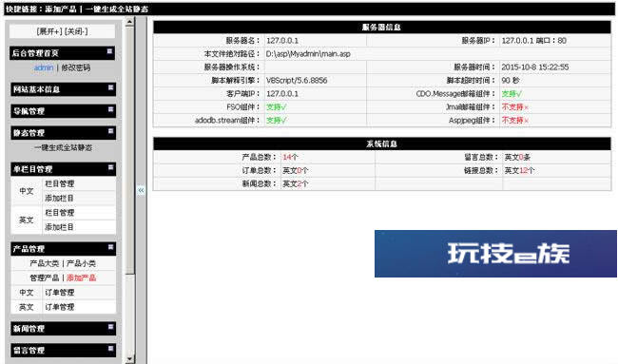Open 后台管理首页 menu header
The height and width of the screenshot is (364, 618).
point(63,53)
